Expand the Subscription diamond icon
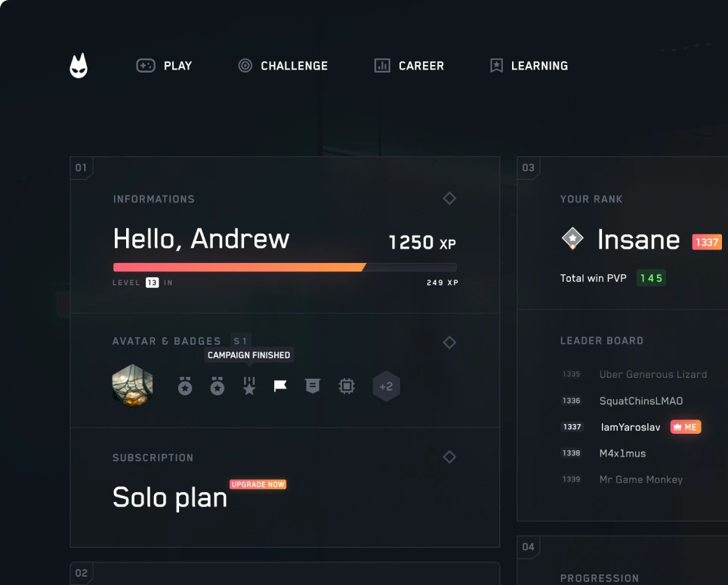Image resolution: width=728 pixels, height=585 pixels. [449, 457]
